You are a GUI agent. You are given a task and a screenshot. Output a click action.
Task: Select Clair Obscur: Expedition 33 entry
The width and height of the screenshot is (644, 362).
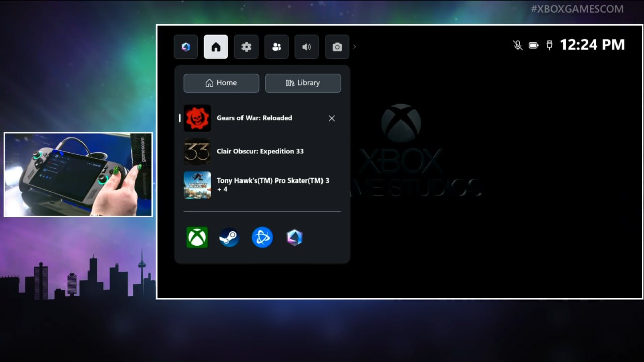tap(260, 151)
